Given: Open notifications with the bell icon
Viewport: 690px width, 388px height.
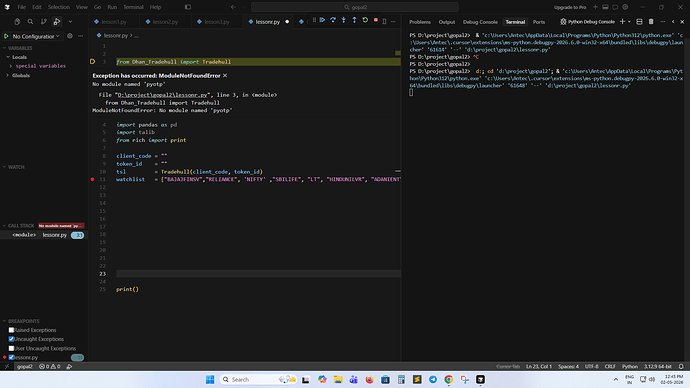Looking at the screenshot, I should coord(681,366).
